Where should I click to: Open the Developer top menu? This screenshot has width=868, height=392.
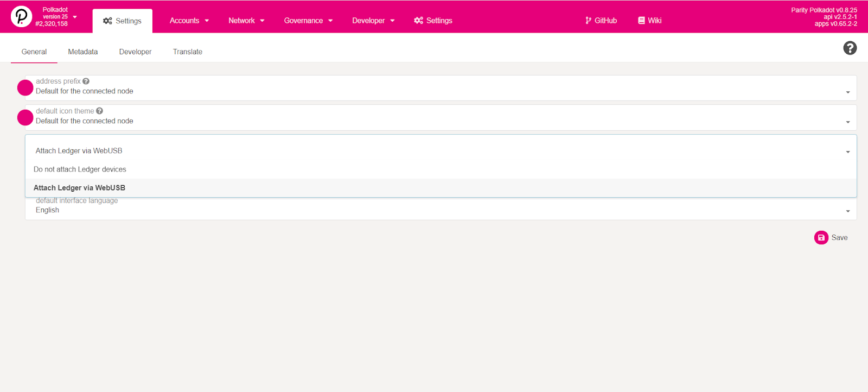pos(373,21)
